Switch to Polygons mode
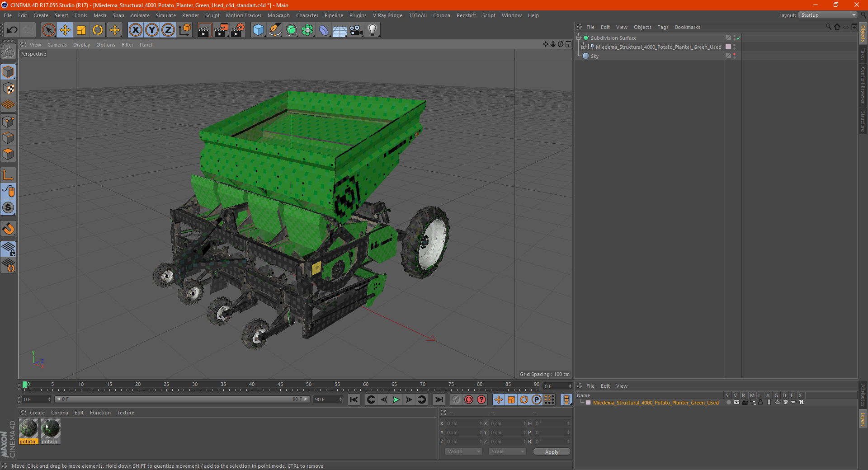The height and width of the screenshot is (470, 868). pos(8,154)
